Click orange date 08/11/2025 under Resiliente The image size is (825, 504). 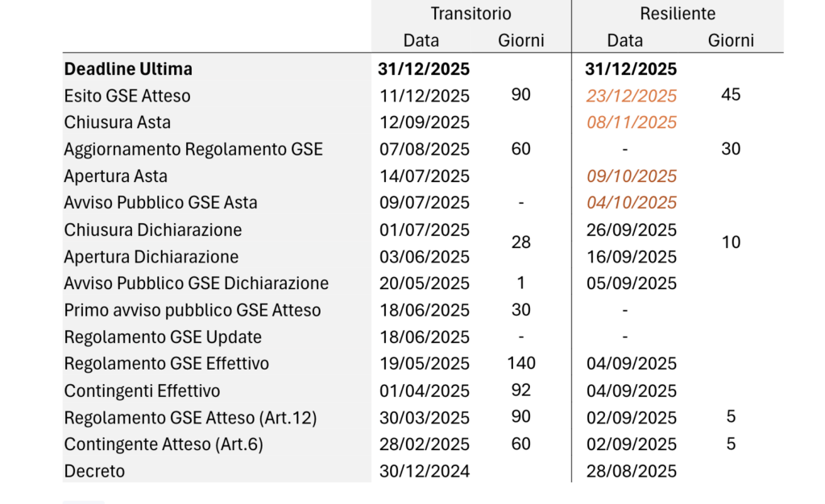[632, 122]
